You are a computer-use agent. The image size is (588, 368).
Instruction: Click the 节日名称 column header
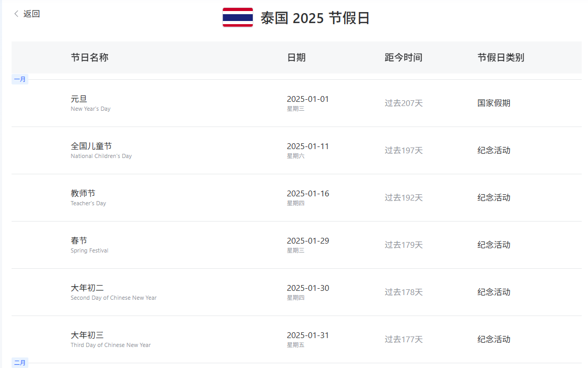click(x=89, y=58)
